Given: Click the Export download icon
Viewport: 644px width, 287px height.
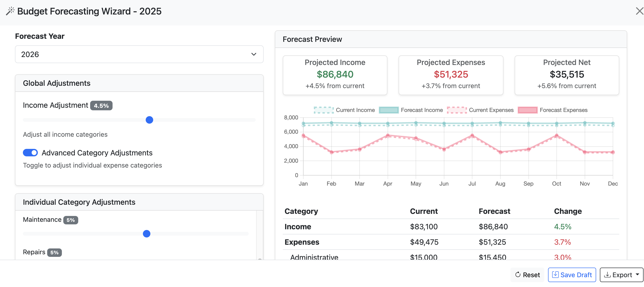Looking at the screenshot, I should (x=607, y=274).
